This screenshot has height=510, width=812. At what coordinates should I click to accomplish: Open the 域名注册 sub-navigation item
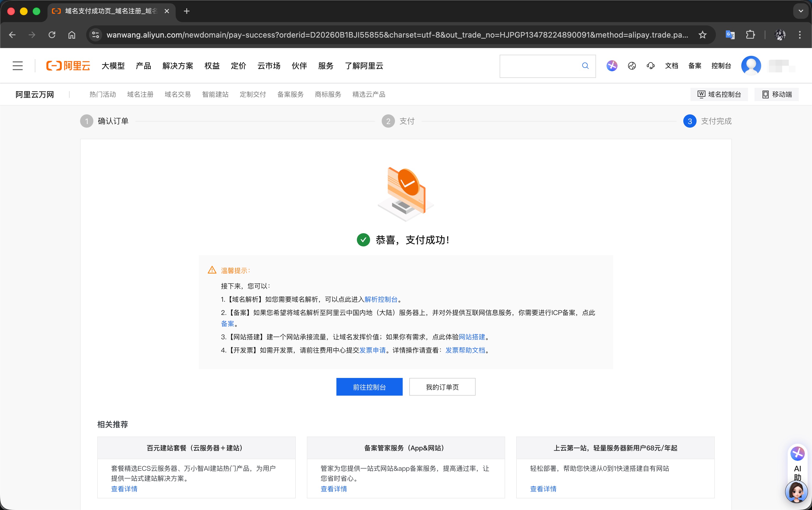click(140, 94)
